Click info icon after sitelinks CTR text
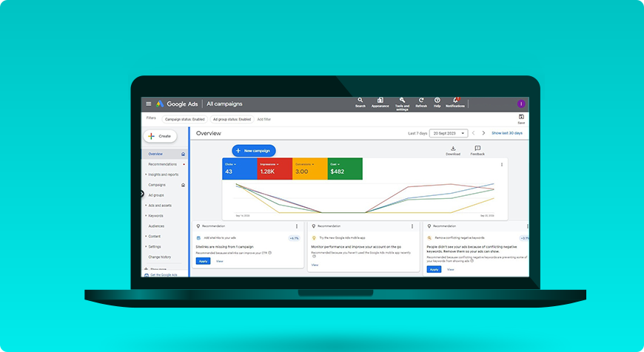This screenshot has width=644, height=352. tap(270, 253)
